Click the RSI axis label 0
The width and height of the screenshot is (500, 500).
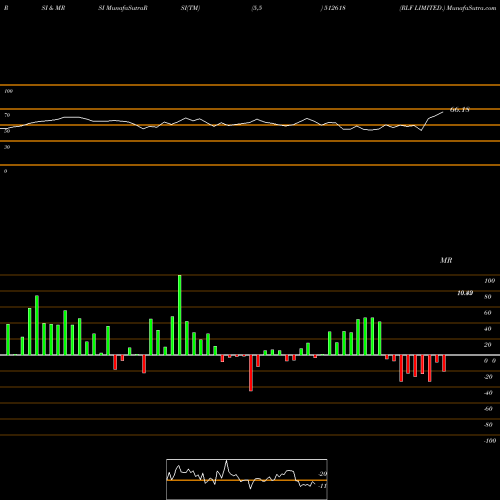5,171
